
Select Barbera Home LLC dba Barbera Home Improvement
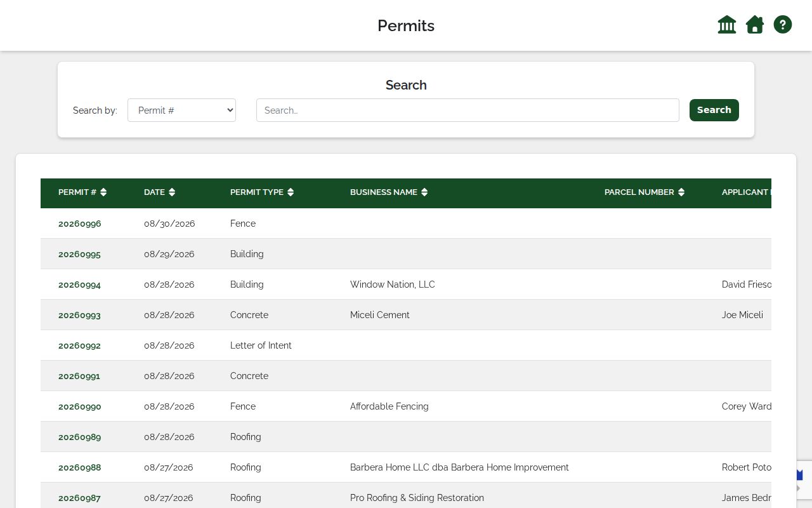[459, 467]
